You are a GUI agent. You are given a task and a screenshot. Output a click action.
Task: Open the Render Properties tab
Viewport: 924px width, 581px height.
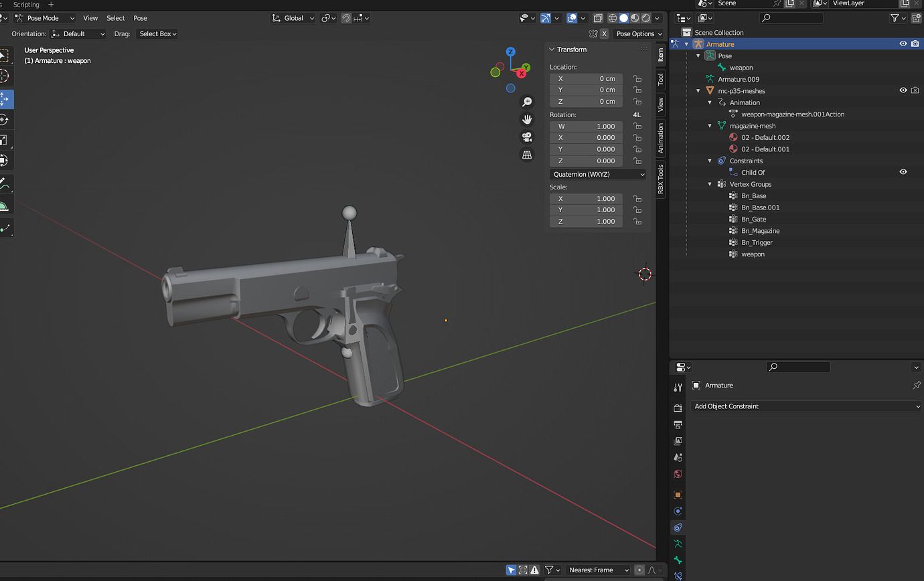click(x=678, y=408)
